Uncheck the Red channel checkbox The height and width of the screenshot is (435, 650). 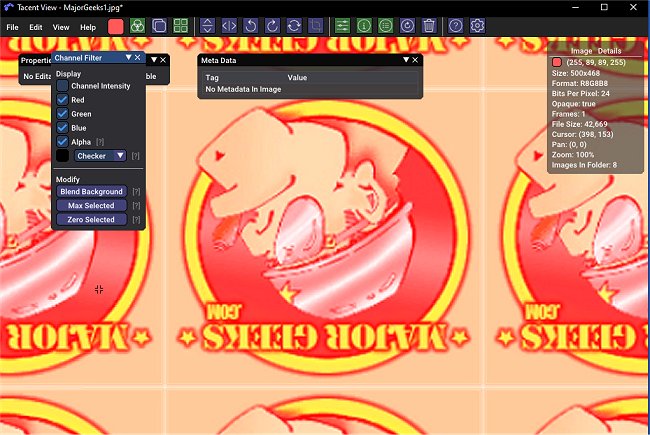(x=62, y=100)
